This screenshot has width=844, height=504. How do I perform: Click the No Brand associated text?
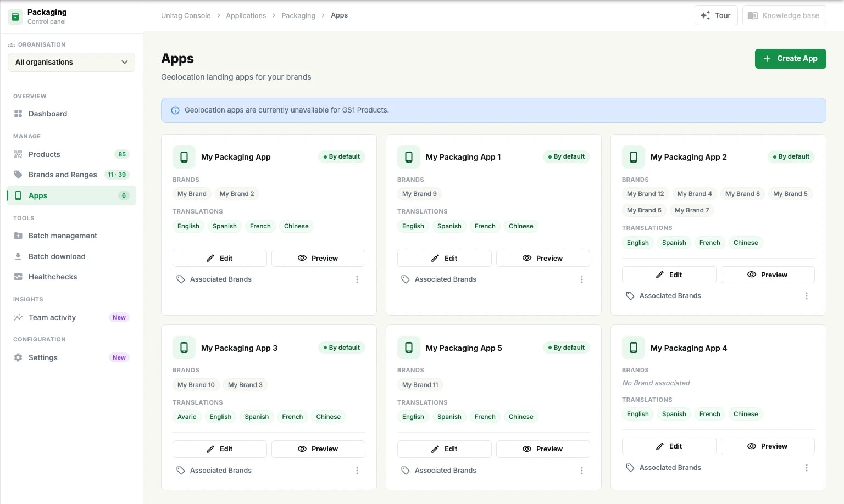pos(656,383)
